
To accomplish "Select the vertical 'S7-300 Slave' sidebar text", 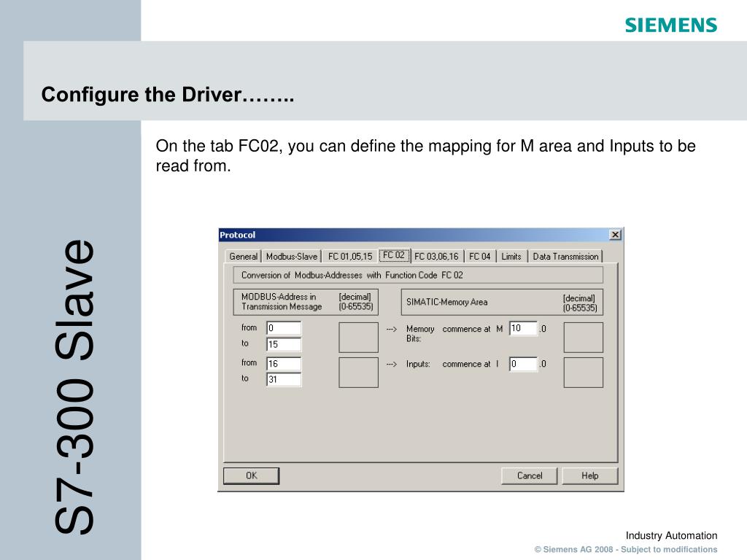I will (x=75, y=386).
